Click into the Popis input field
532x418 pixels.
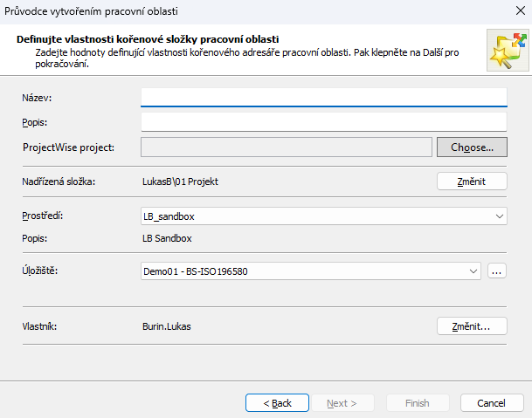[x=323, y=121]
